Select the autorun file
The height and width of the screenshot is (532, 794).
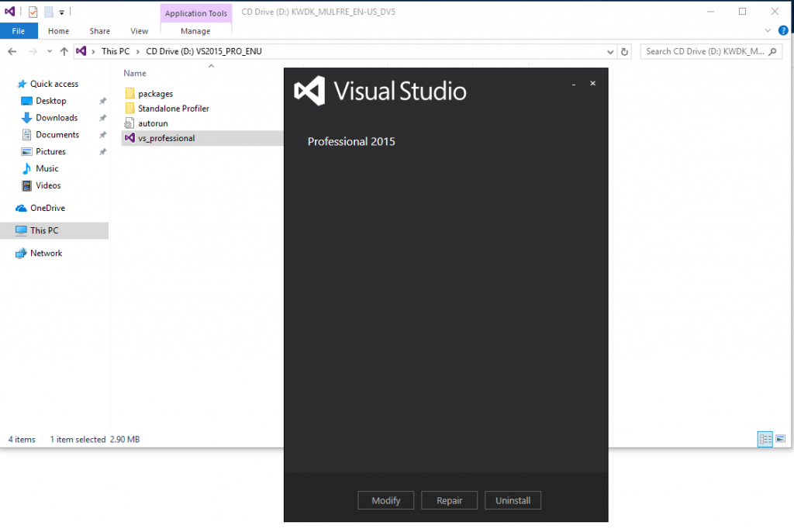[153, 123]
